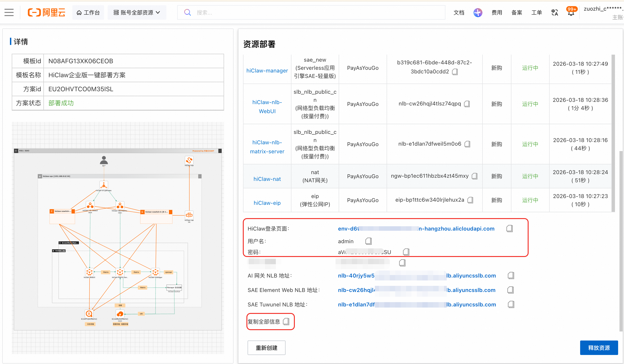Click the Aliyun 阿里云 logo
Screen dimensions: 624x364
[x=47, y=12]
